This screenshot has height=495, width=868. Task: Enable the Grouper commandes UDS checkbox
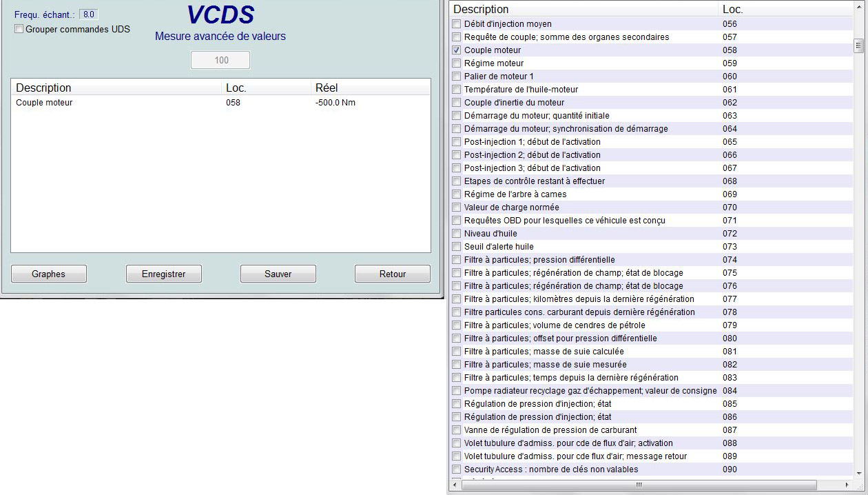tap(19, 29)
